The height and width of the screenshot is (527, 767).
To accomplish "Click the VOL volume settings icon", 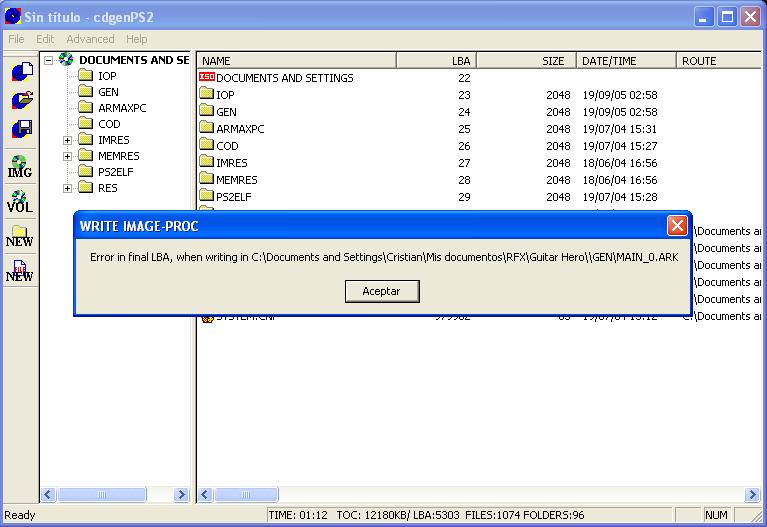I will (20, 201).
